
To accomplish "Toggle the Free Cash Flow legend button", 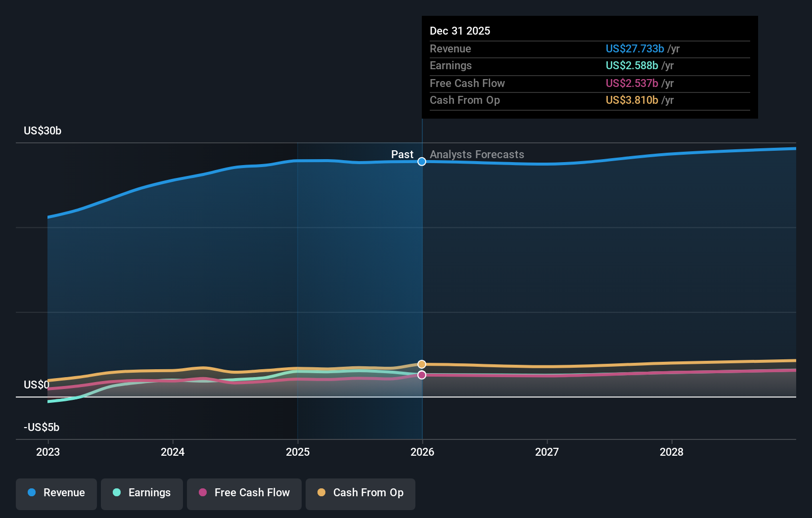I will point(244,493).
